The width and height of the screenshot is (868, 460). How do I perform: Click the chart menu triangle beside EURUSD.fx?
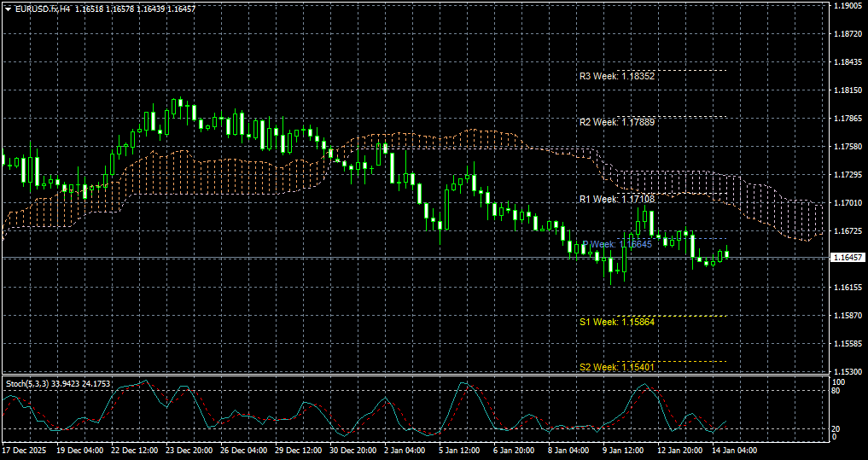pos(8,9)
